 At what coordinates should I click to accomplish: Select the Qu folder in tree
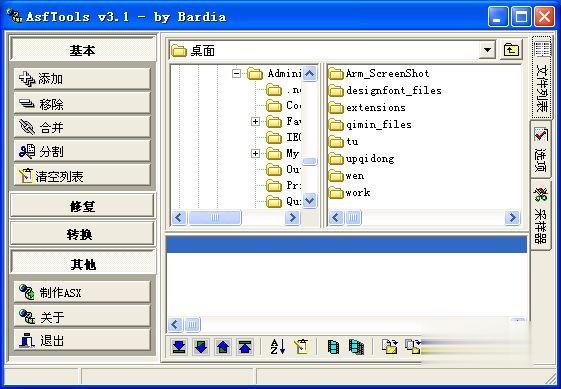point(284,201)
